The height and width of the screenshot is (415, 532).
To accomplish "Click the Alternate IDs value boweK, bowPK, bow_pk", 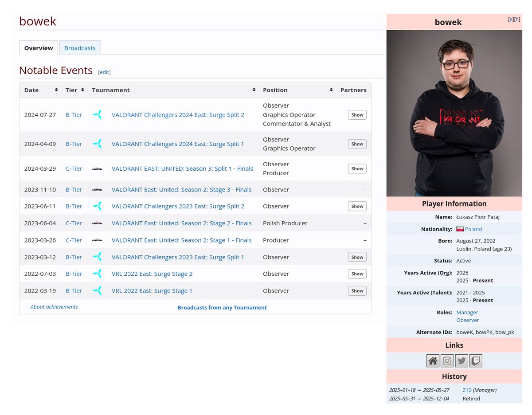I will pyautogui.click(x=485, y=332).
